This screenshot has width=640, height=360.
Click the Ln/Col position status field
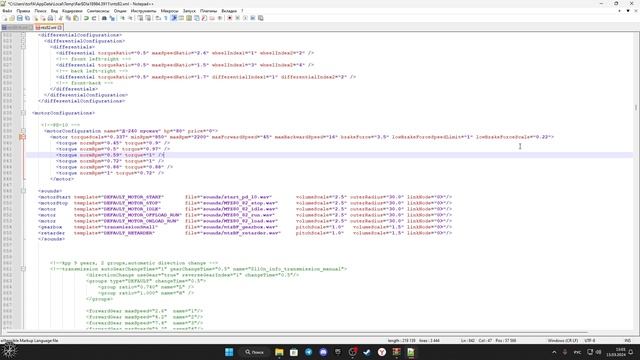click(x=489, y=340)
